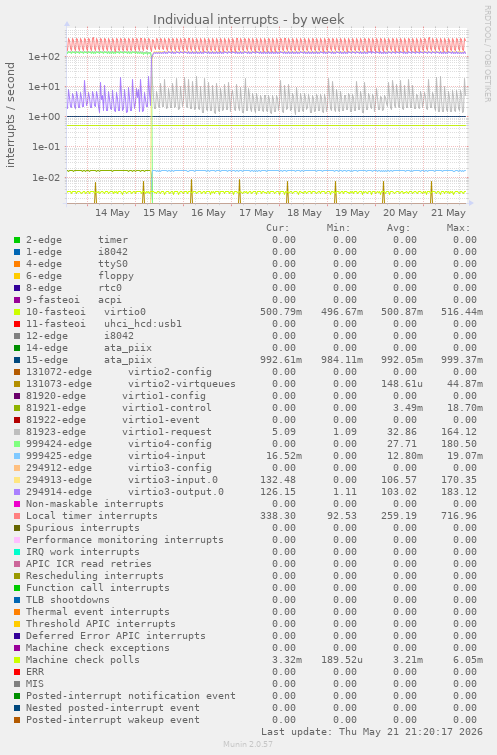
Task: Click the pink Local timer interrupts swatch
Action: (x=17, y=516)
